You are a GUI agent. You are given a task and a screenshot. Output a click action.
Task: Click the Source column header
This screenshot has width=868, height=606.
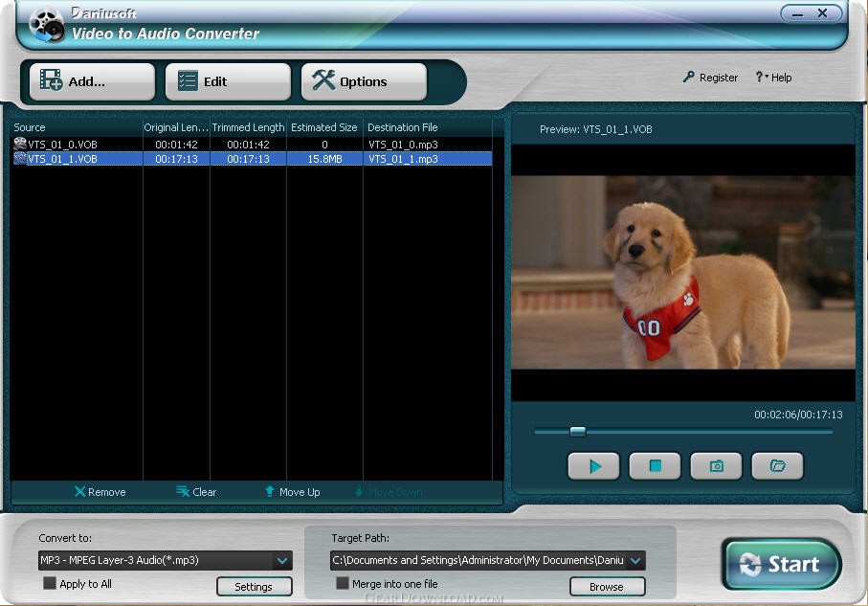pos(77,127)
